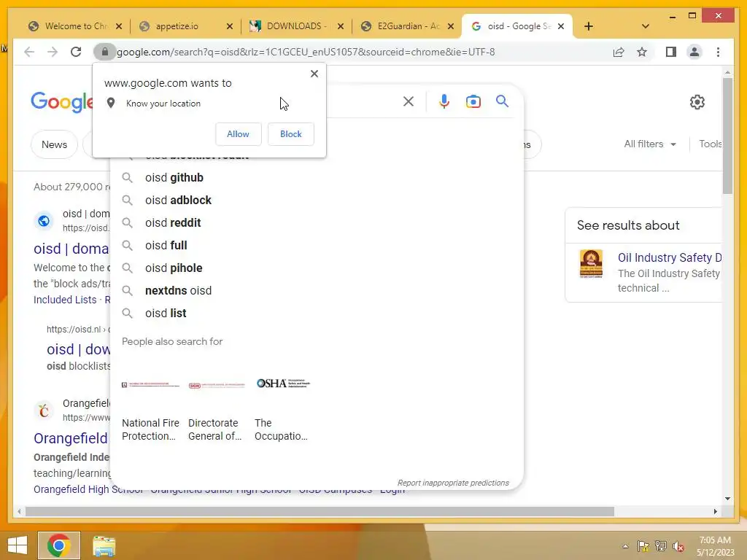The width and height of the screenshot is (747, 560).
Task: Switch to E2Guardian tab
Action: coord(407,26)
